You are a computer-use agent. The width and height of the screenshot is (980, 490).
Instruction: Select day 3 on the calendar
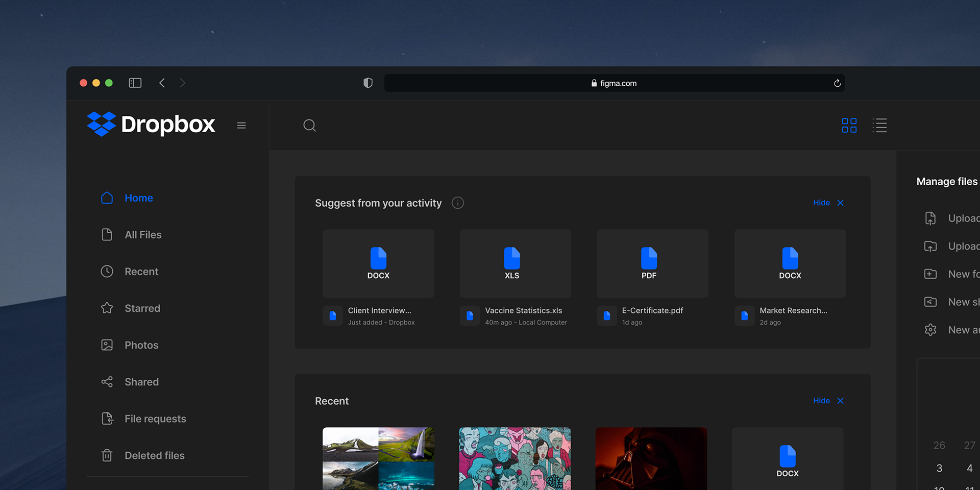[x=939, y=468]
